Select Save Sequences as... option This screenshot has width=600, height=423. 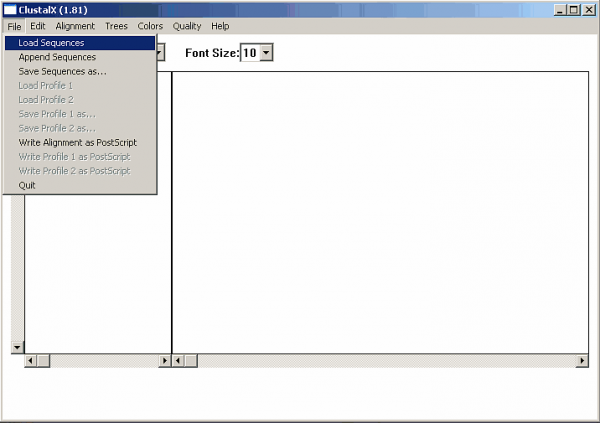[62, 71]
